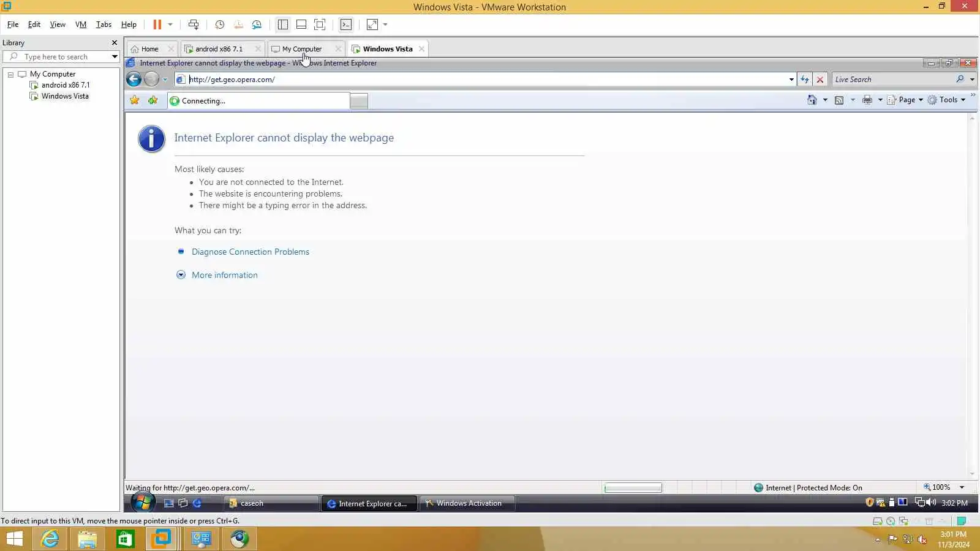Click the Live Search magnifier icon

click(x=960, y=79)
